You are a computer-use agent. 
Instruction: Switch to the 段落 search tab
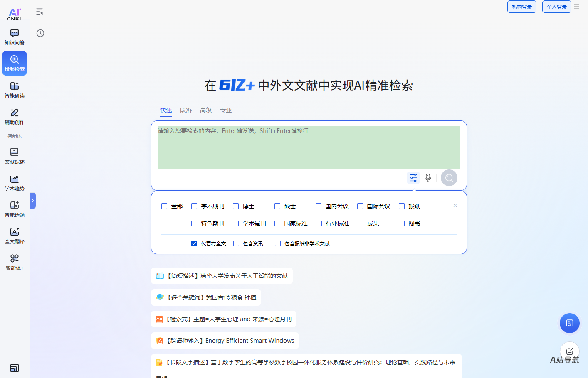[x=186, y=110]
